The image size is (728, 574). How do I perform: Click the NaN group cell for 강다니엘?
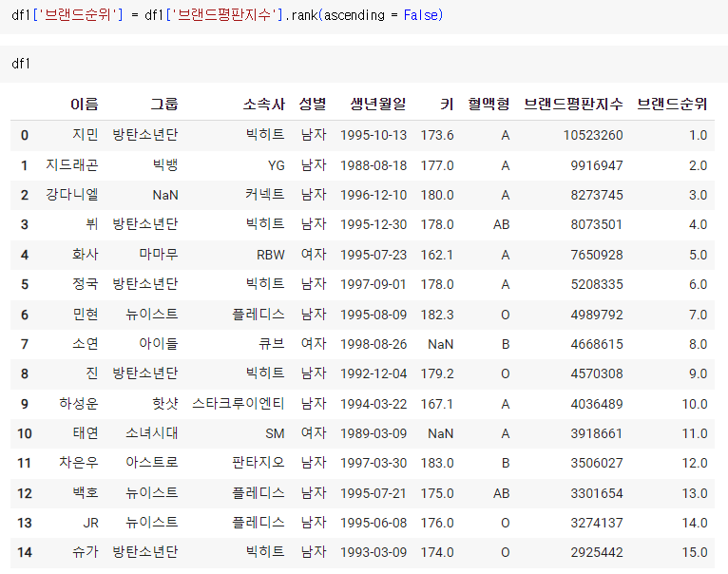[164, 195]
